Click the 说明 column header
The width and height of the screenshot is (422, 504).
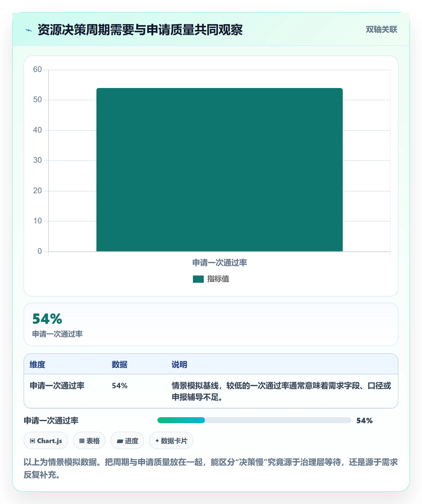pos(179,364)
